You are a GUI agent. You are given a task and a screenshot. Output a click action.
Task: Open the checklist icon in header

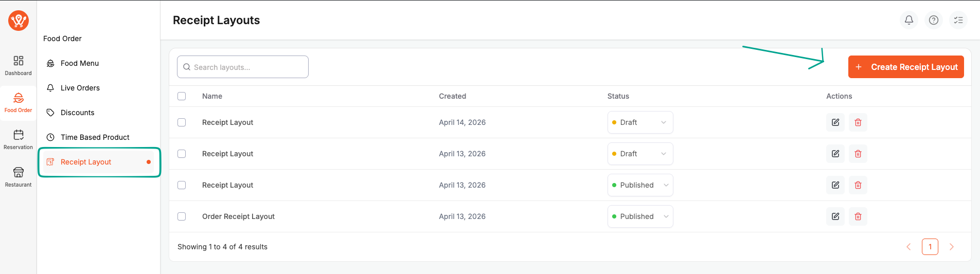(x=958, y=20)
